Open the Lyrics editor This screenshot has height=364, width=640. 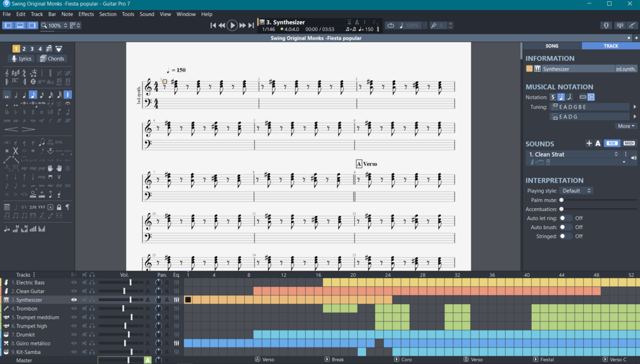[x=21, y=59]
